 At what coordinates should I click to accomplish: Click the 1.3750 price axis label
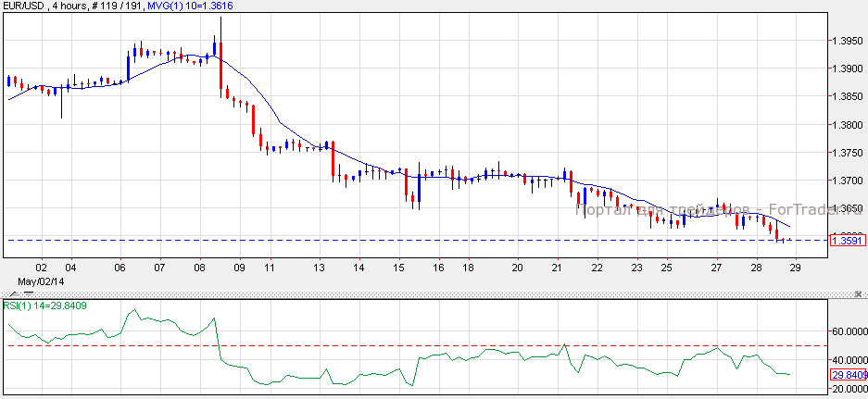[848, 152]
